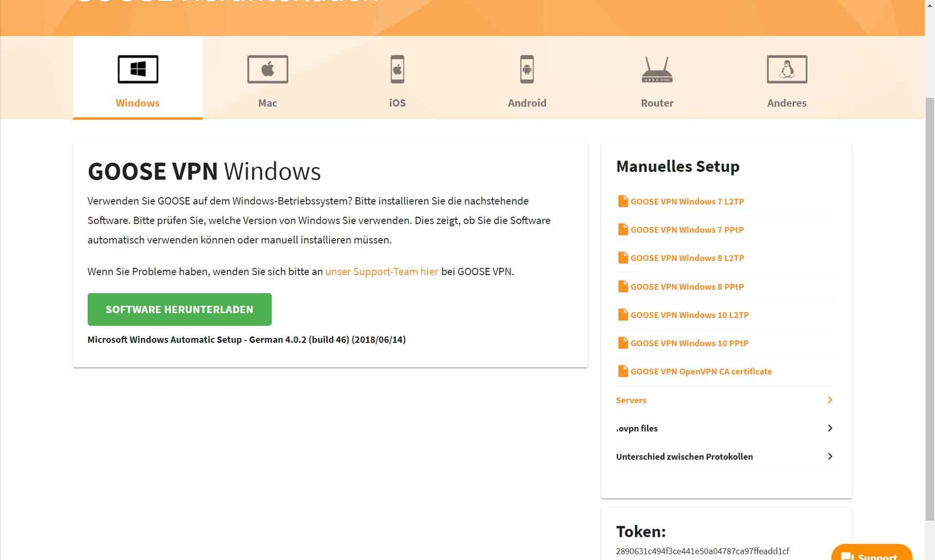This screenshot has height=560, width=935.
Task: Open the .ovpn files entry
Action: (637, 429)
